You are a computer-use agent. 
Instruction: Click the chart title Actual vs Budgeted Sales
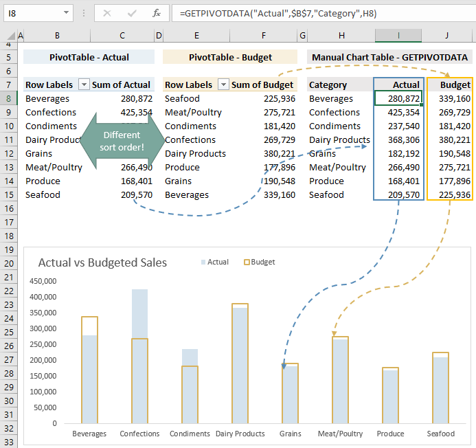click(x=102, y=262)
